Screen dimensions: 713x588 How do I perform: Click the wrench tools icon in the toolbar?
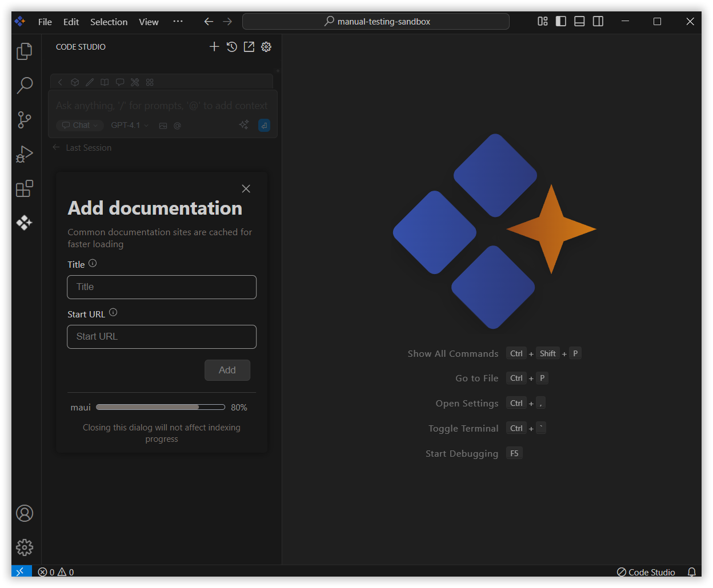click(135, 82)
